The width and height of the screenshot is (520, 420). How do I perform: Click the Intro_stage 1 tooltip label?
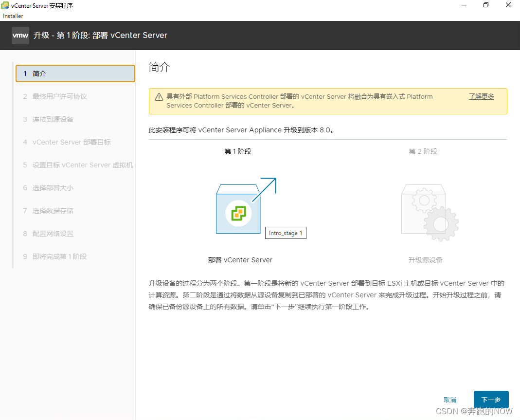click(x=286, y=233)
